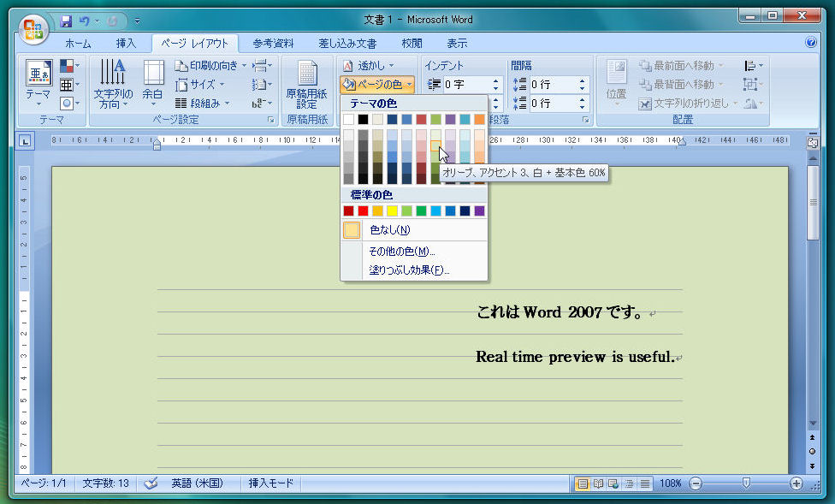
Task: Jump to next page with double-arrow
Action: click(812, 465)
